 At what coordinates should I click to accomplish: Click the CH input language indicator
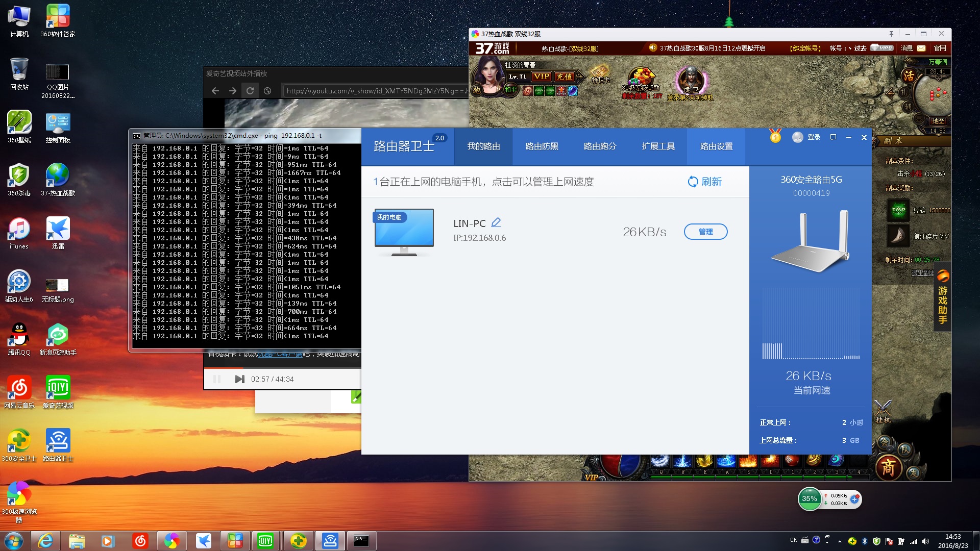793,540
